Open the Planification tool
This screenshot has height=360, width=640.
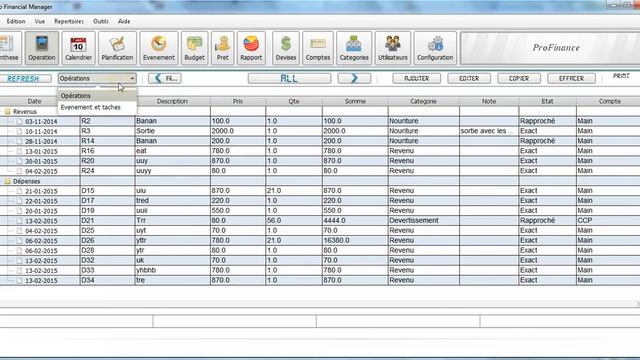click(x=117, y=48)
